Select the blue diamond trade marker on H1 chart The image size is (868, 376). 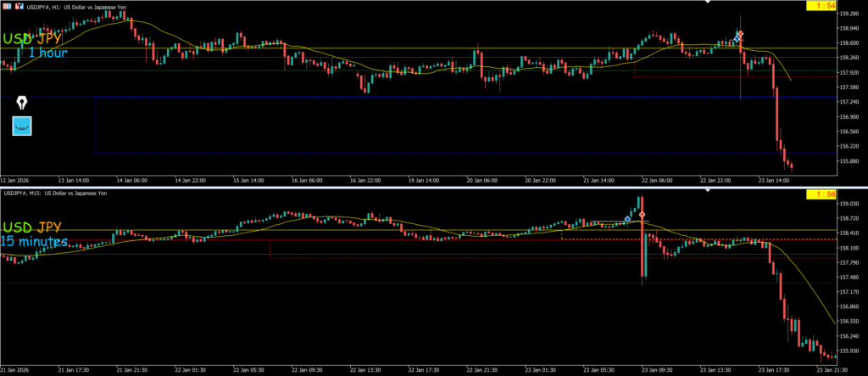[x=737, y=39]
